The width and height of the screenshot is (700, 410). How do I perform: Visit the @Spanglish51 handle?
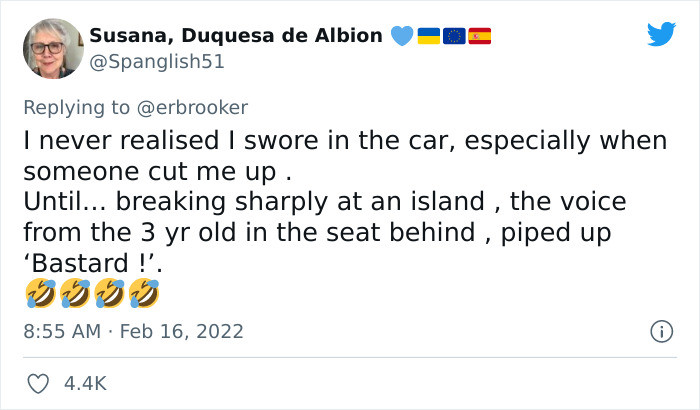tap(157, 61)
